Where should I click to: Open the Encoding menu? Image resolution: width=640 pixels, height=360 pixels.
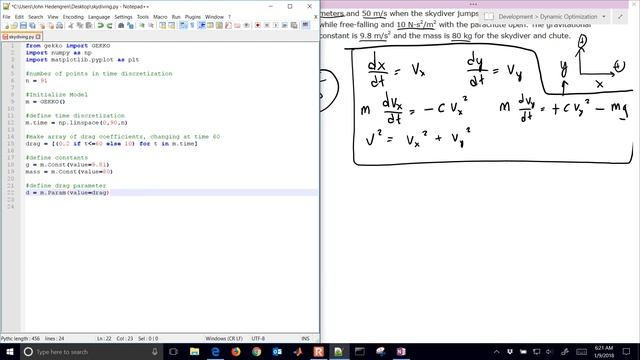tap(73, 17)
